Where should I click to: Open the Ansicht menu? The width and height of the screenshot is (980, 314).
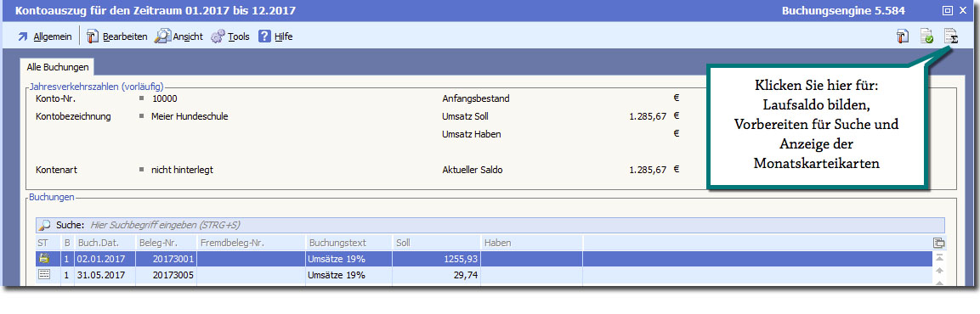click(x=179, y=36)
